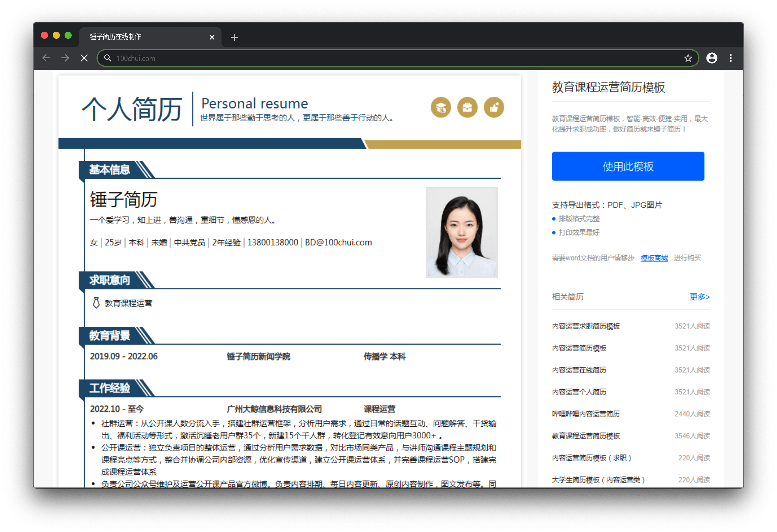Open 内容运营简历模板（求职）link
This screenshot has width=777, height=532.
[591, 458]
